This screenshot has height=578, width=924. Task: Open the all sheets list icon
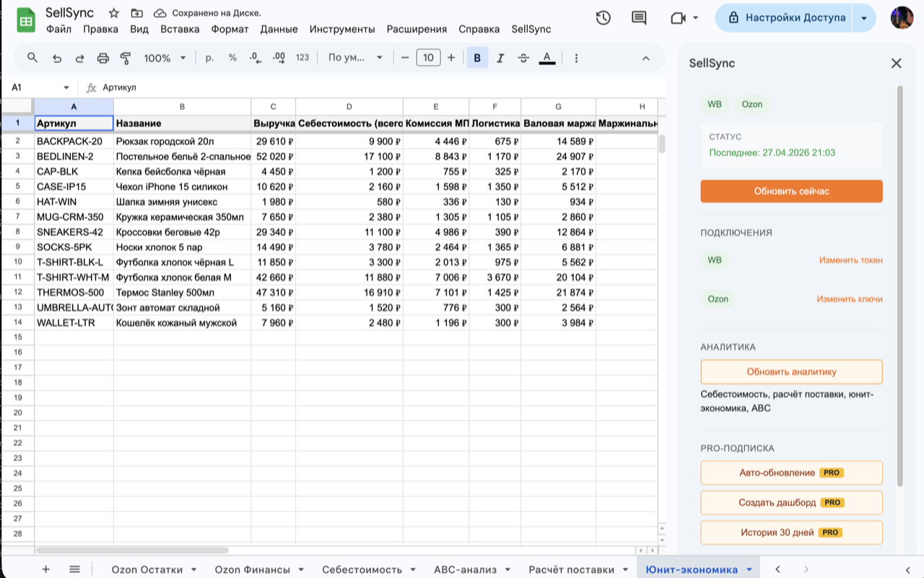[74, 569]
